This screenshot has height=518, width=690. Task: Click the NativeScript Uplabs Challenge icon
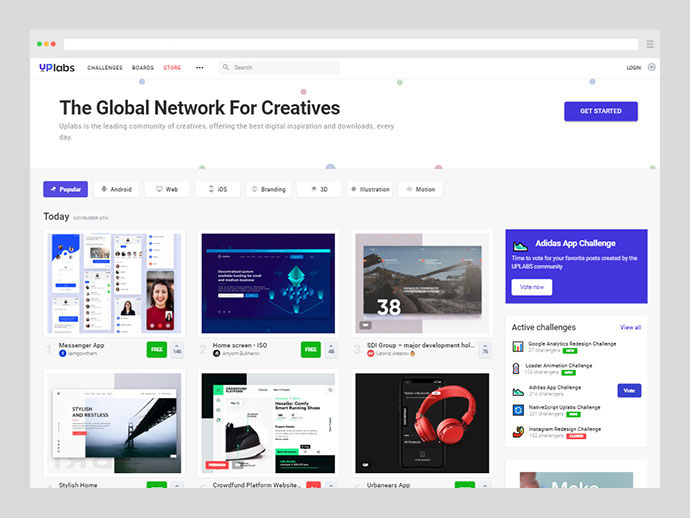[x=518, y=410]
